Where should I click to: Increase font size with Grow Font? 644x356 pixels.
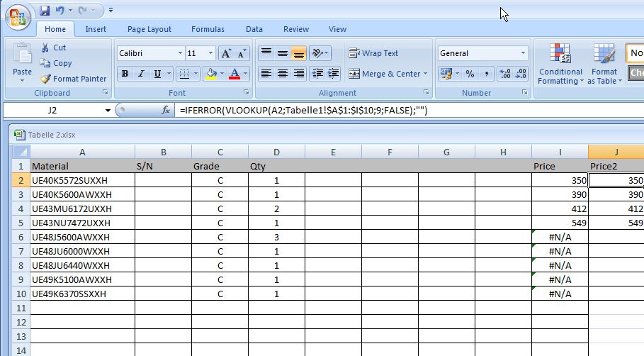[226, 53]
